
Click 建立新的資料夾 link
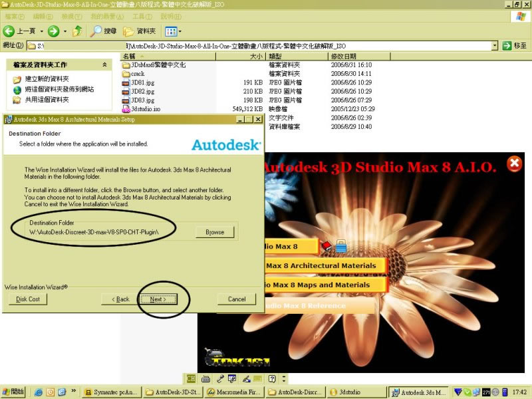(47, 78)
